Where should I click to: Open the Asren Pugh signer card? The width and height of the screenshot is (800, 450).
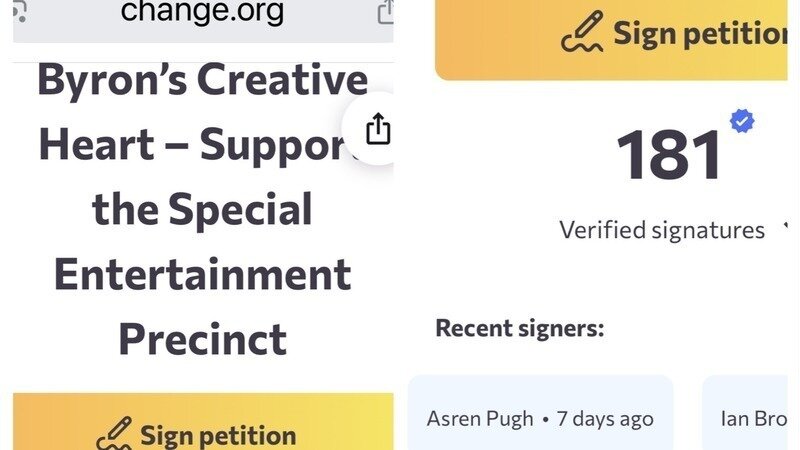pos(540,417)
